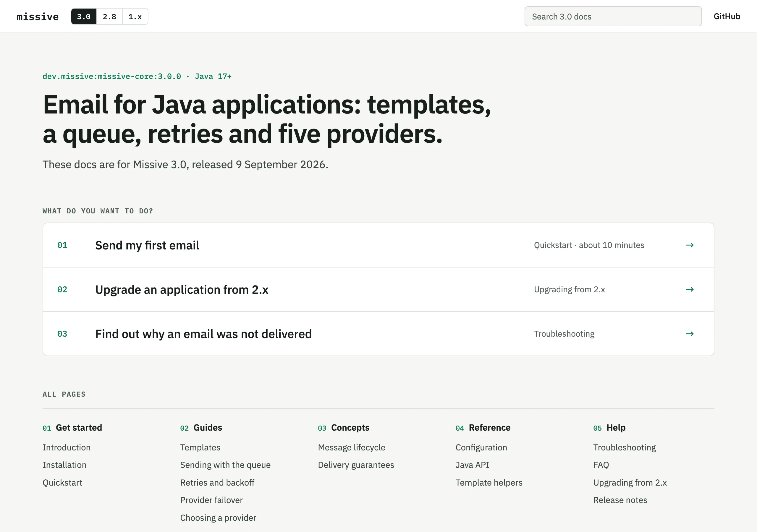
Task: Open the Installation page
Action: tap(65, 465)
